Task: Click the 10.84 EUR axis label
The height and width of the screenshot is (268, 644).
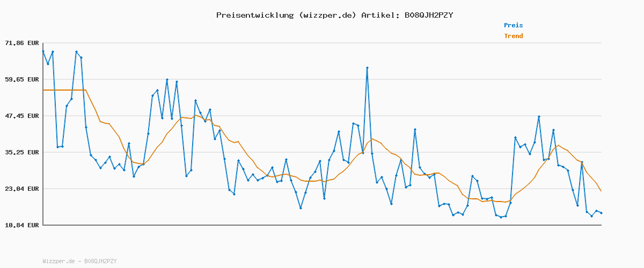Action: (21, 225)
